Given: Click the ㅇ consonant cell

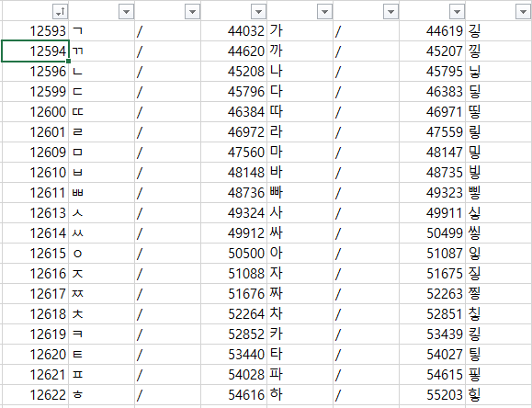Looking at the screenshot, I should pos(101,254).
